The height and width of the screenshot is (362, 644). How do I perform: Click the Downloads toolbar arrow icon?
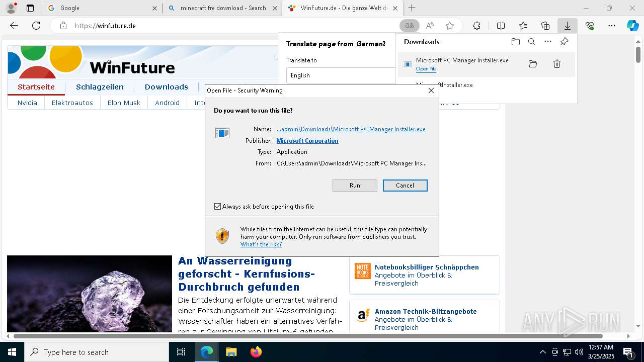click(568, 26)
